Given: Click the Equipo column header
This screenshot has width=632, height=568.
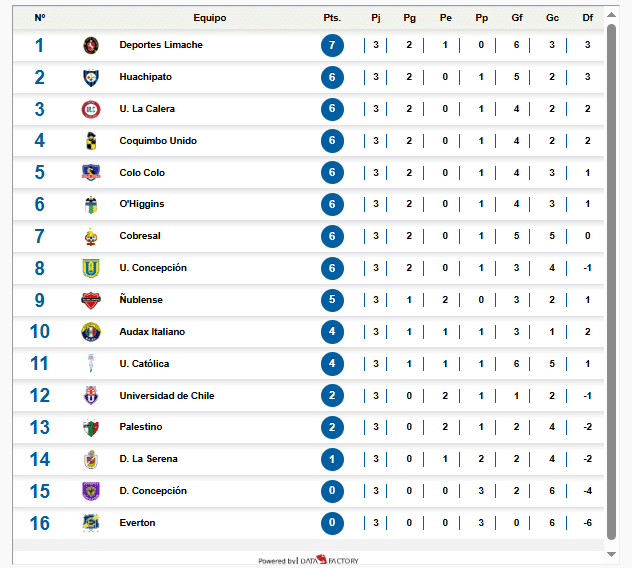Looking at the screenshot, I should coord(210,18).
